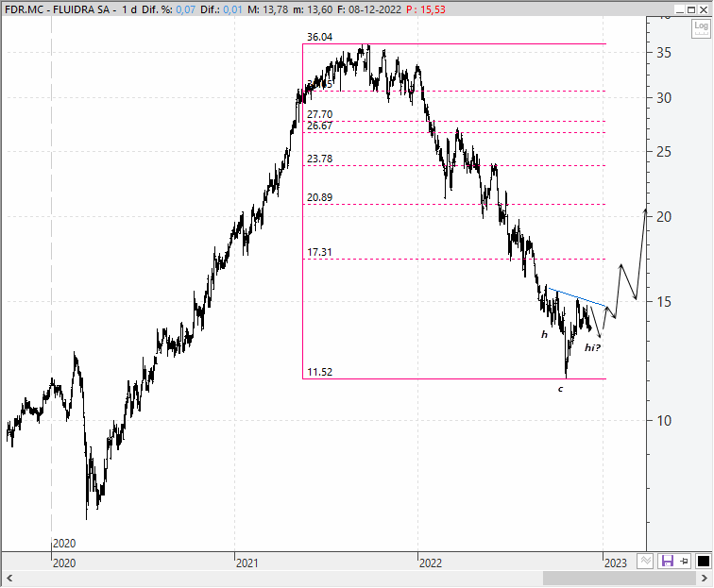
Task: Click the 30 price axis label
Action: click(x=664, y=98)
